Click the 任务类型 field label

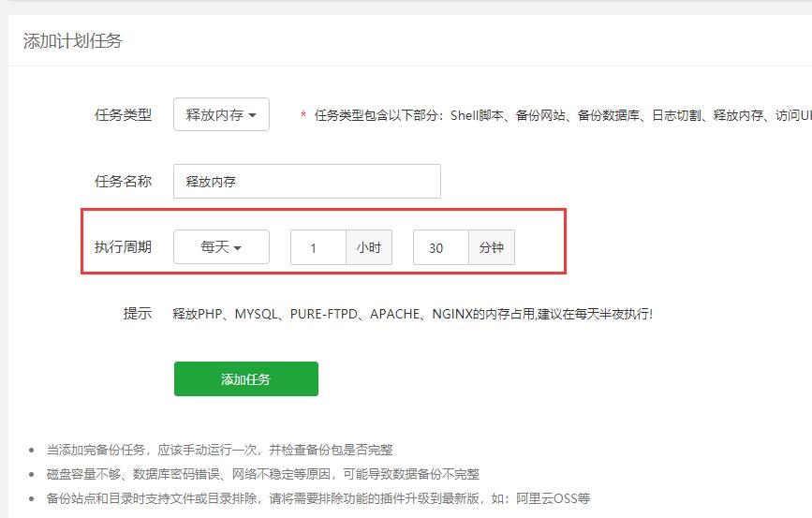click(x=123, y=115)
